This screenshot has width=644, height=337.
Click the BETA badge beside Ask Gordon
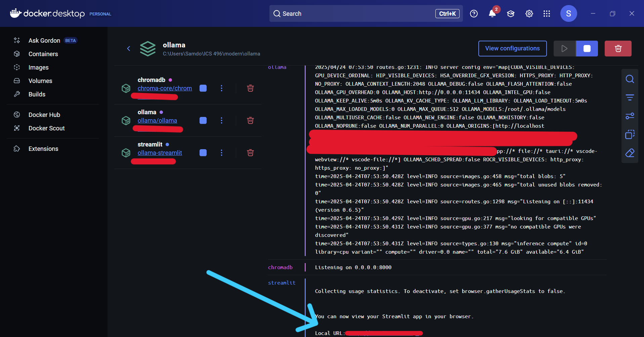(71, 41)
